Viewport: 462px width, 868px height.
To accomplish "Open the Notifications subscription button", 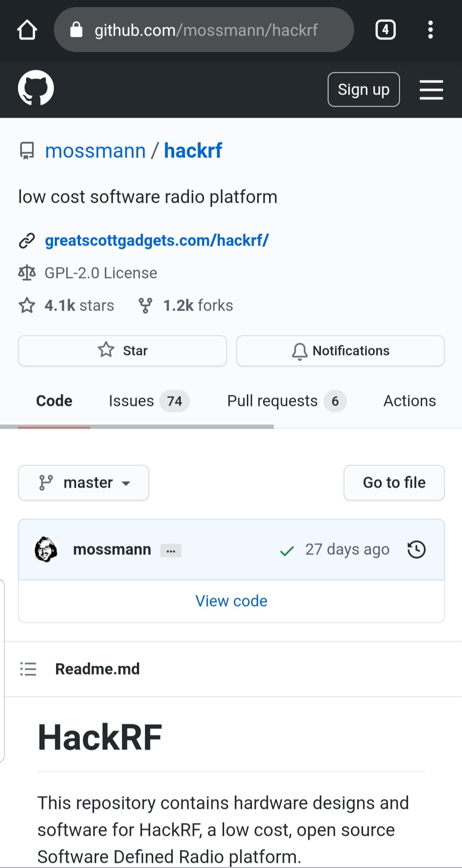I will point(340,351).
